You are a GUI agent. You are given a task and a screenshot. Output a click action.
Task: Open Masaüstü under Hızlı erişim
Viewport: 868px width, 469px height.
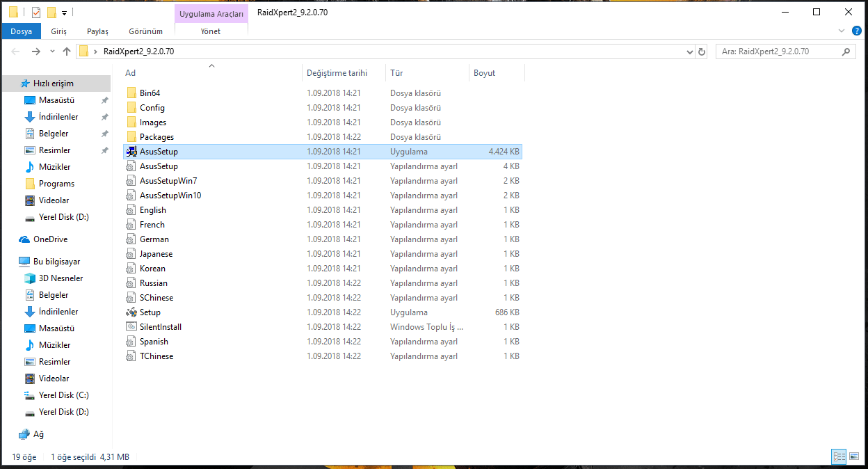coord(56,100)
